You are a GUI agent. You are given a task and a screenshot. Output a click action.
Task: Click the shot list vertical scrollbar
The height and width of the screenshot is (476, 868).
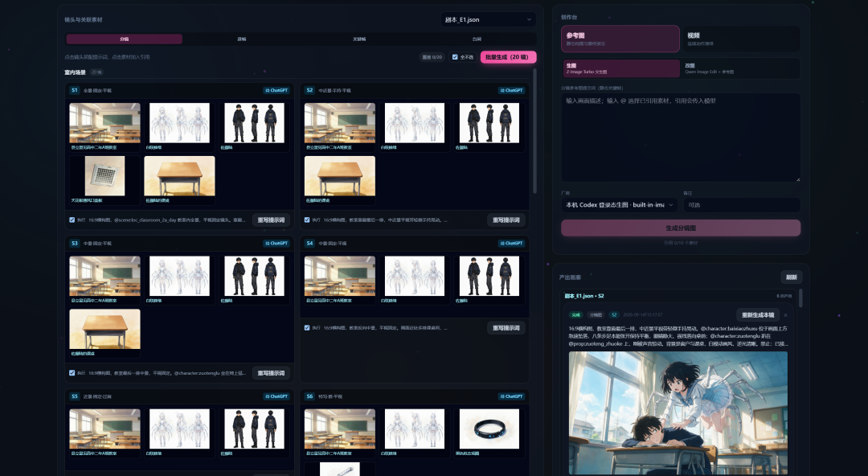[x=534, y=131]
